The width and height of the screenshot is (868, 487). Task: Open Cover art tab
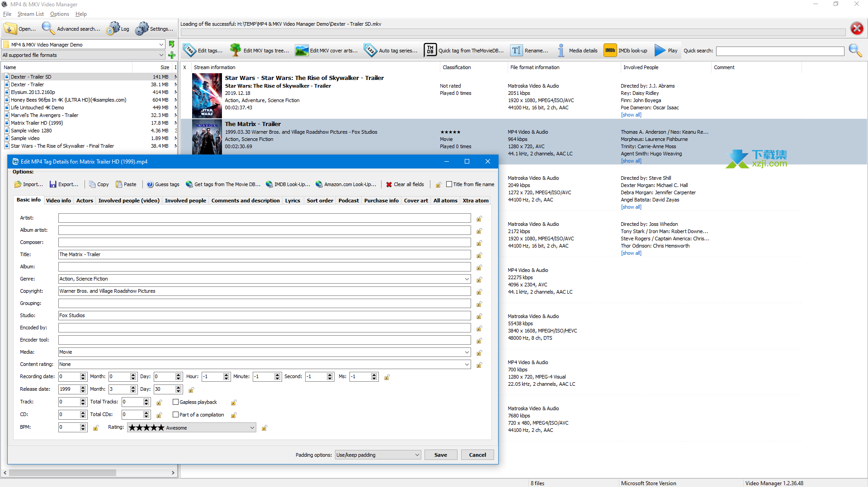point(416,201)
